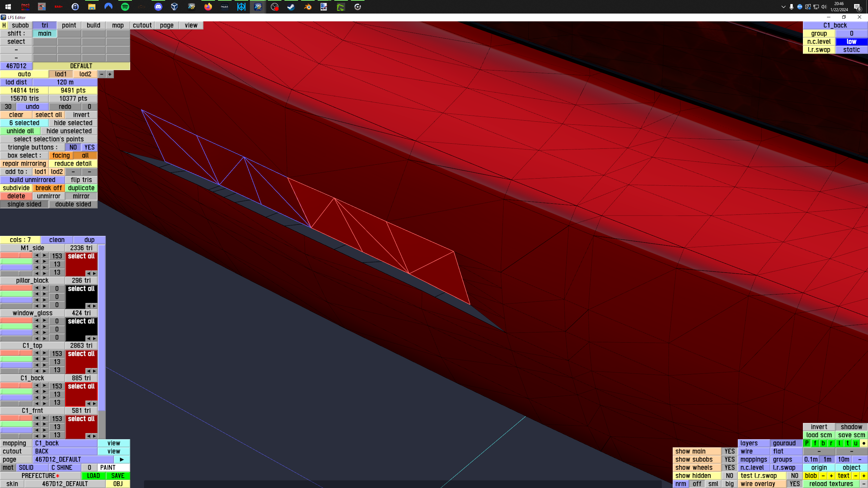
Task: Click the plus button beside lod2
Action: (x=110, y=74)
